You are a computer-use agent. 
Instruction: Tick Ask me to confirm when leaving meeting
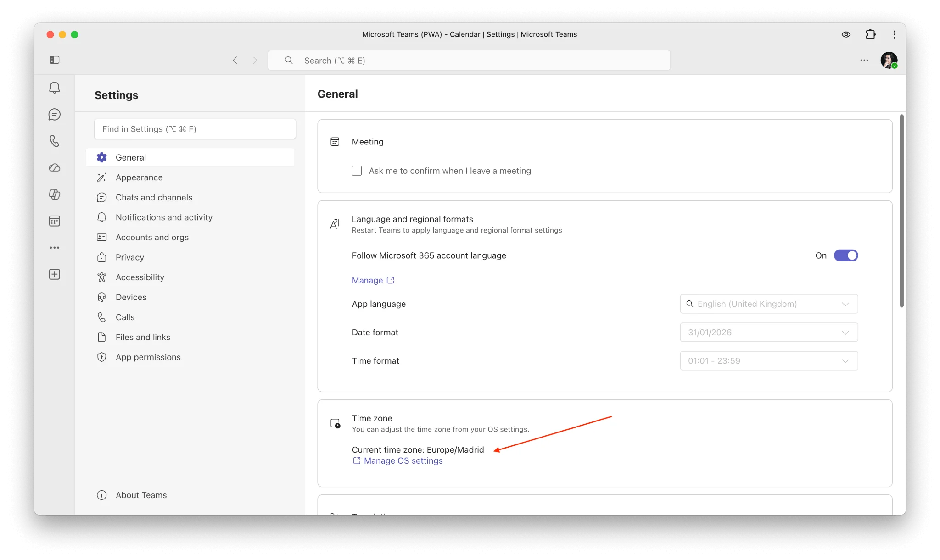pyautogui.click(x=357, y=171)
